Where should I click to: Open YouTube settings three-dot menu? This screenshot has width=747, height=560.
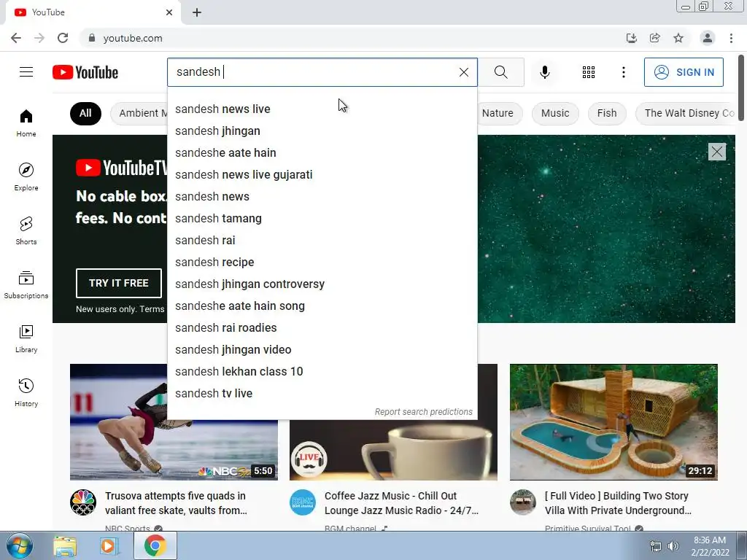pyautogui.click(x=623, y=72)
